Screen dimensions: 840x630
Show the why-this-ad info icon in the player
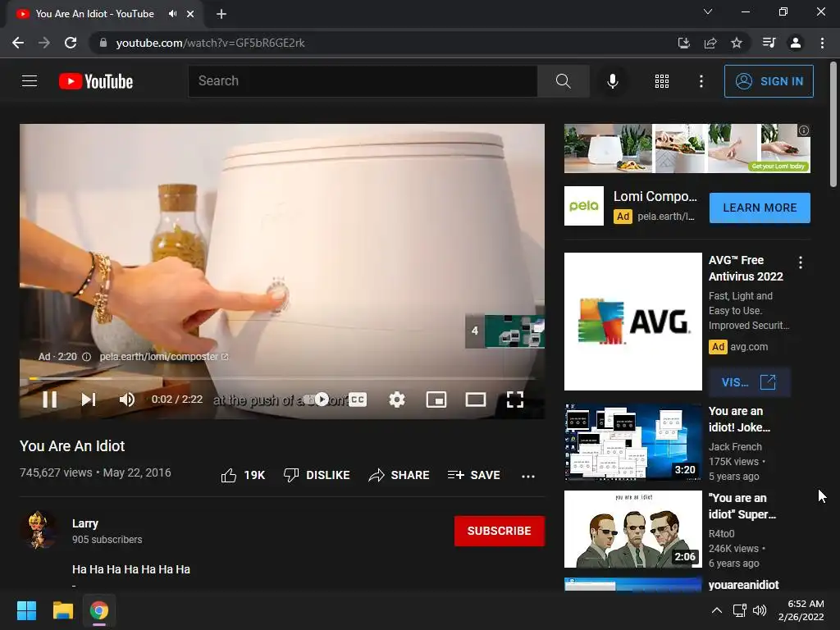pyautogui.click(x=86, y=357)
